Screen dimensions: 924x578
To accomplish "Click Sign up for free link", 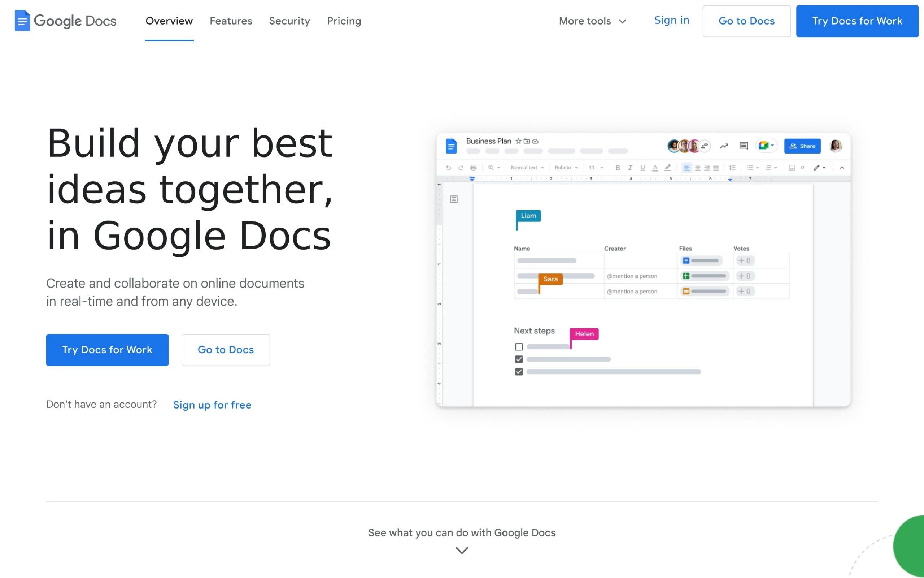I will point(212,405).
